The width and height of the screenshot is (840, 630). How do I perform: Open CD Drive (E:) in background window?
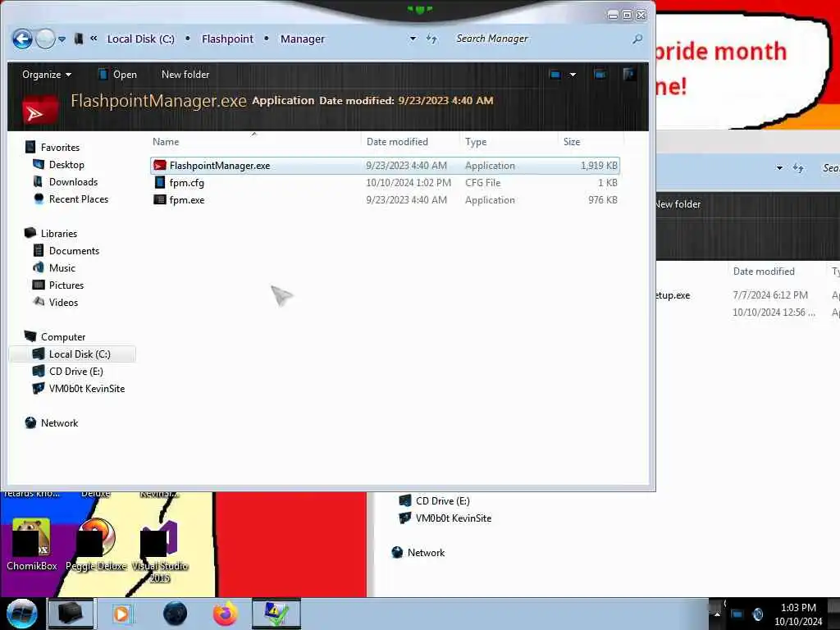tap(442, 501)
